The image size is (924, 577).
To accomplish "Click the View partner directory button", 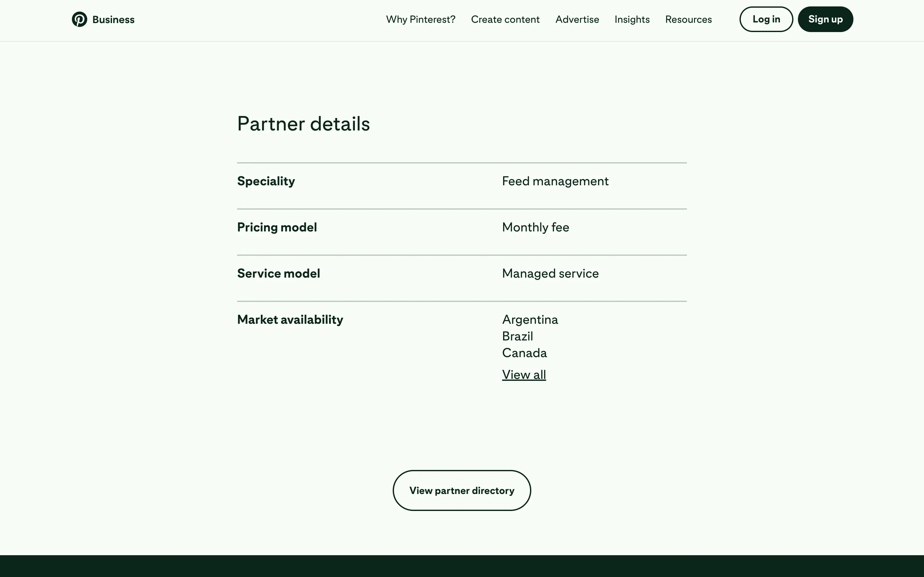I will click(462, 490).
